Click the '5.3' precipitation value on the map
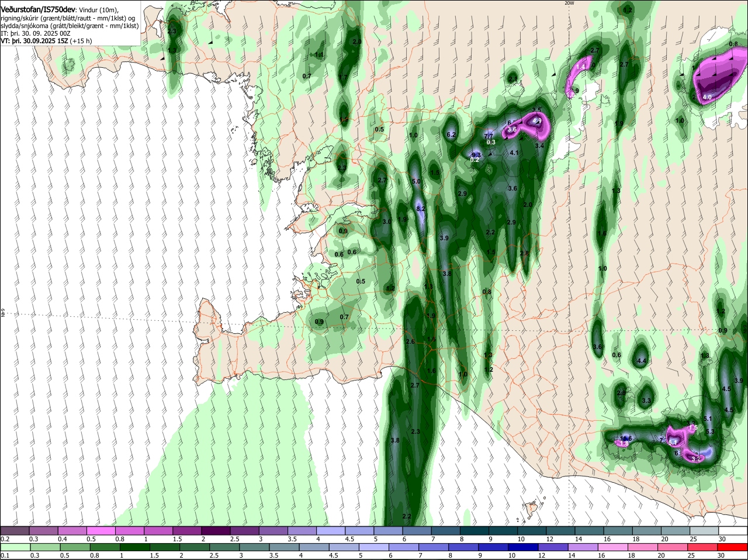The width and height of the screenshot is (748, 560). click(711, 431)
